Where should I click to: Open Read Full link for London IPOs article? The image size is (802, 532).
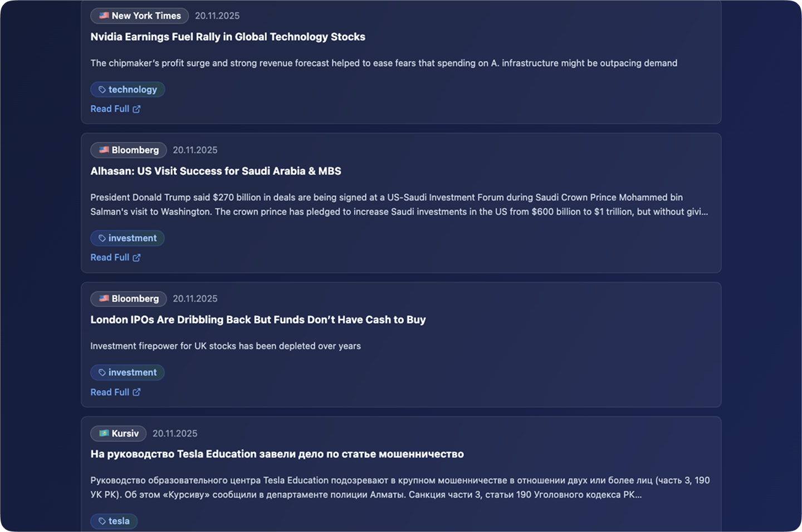click(110, 392)
